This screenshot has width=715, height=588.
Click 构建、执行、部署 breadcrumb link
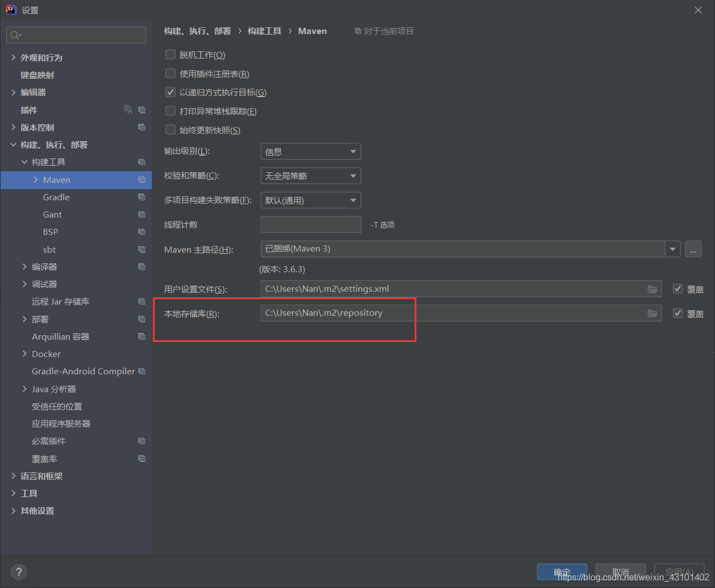[198, 31]
